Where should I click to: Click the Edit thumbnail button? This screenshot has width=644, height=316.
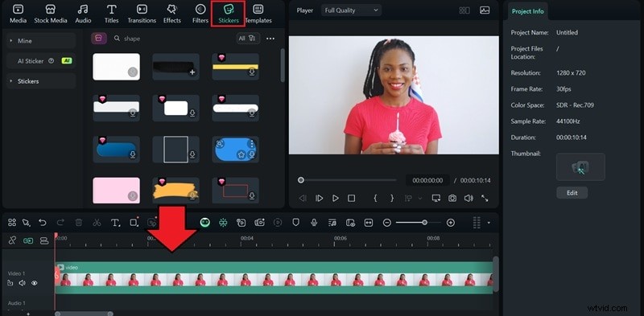point(572,193)
